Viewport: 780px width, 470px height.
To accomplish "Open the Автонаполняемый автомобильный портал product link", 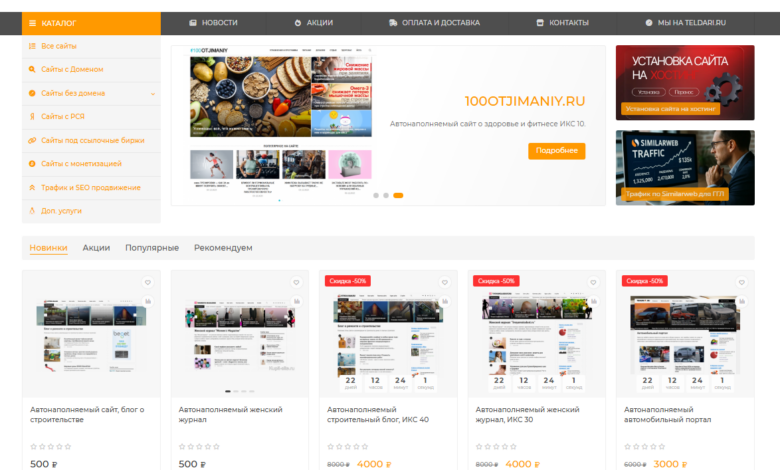I will click(x=667, y=414).
